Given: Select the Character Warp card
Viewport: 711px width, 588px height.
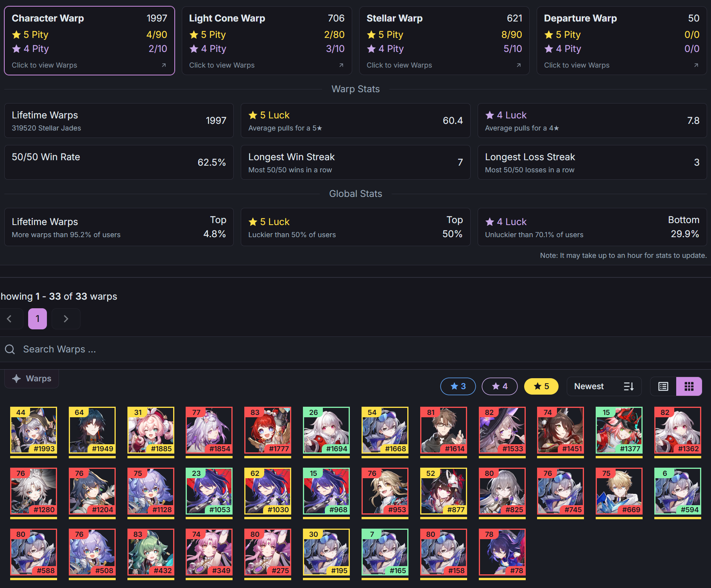Looking at the screenshot, I should pos(90,41).
